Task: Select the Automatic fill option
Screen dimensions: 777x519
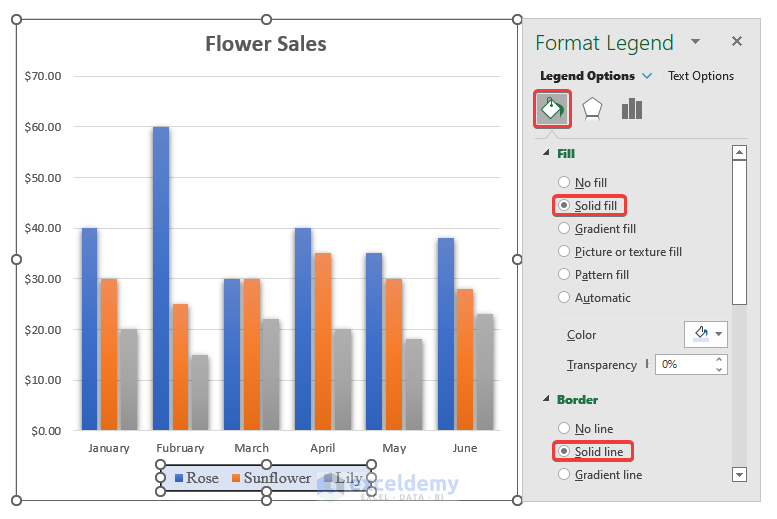Action: (x=565, y=298)
